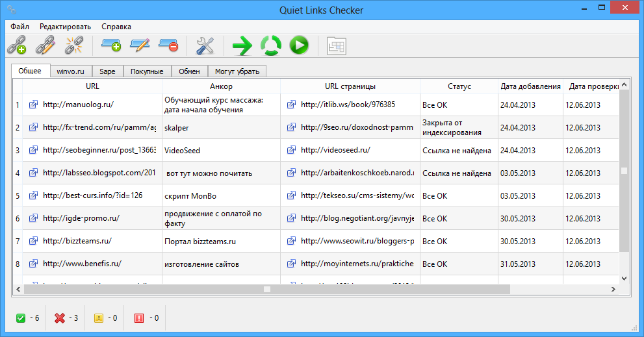Switch to the Покупные tab
This screenshot has width=644, height=337.
point(147,71)
